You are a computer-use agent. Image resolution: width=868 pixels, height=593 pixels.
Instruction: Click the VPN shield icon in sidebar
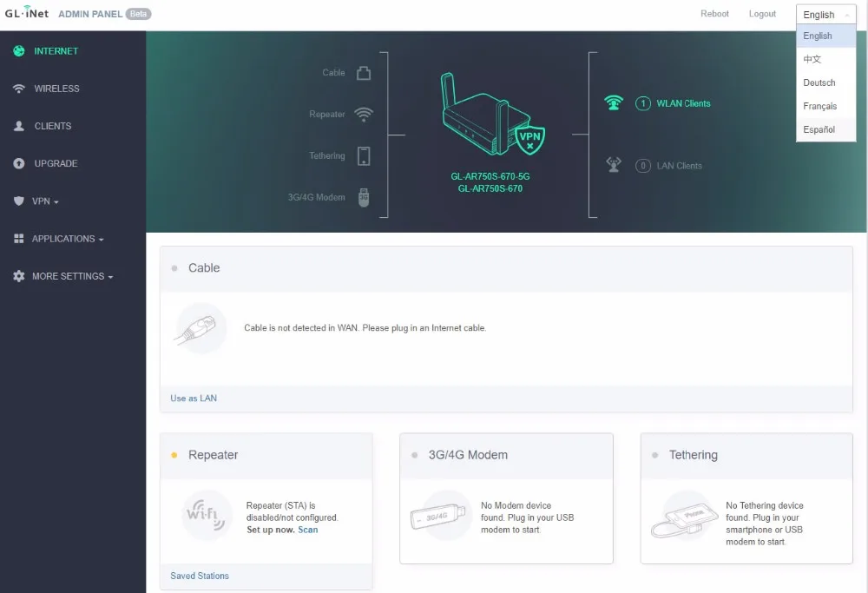point(19,201)
